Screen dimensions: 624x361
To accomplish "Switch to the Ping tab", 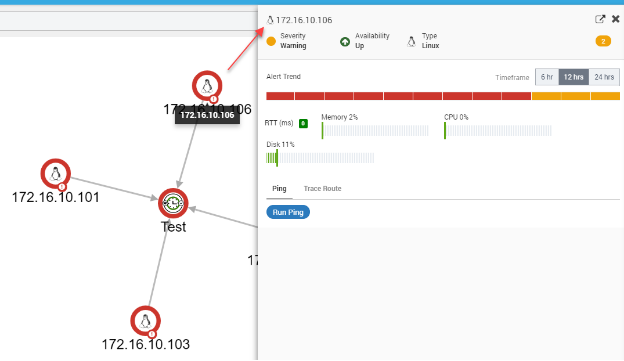I will tap(279, 189).
